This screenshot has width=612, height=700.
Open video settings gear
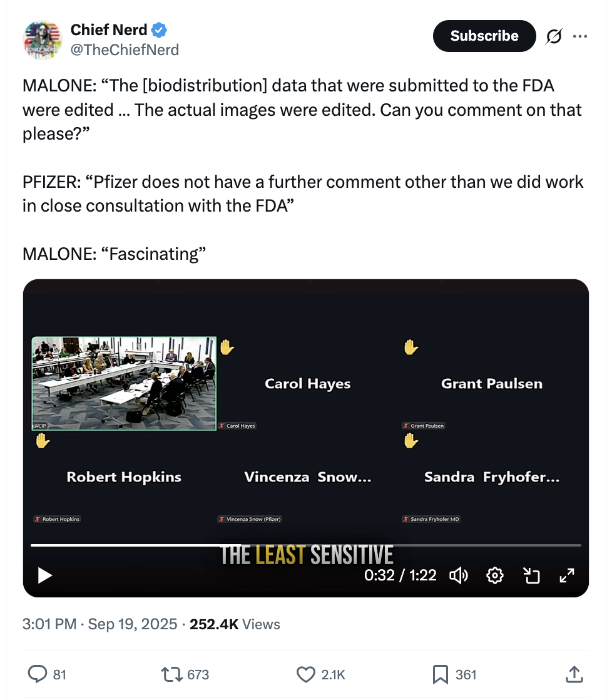495,575
